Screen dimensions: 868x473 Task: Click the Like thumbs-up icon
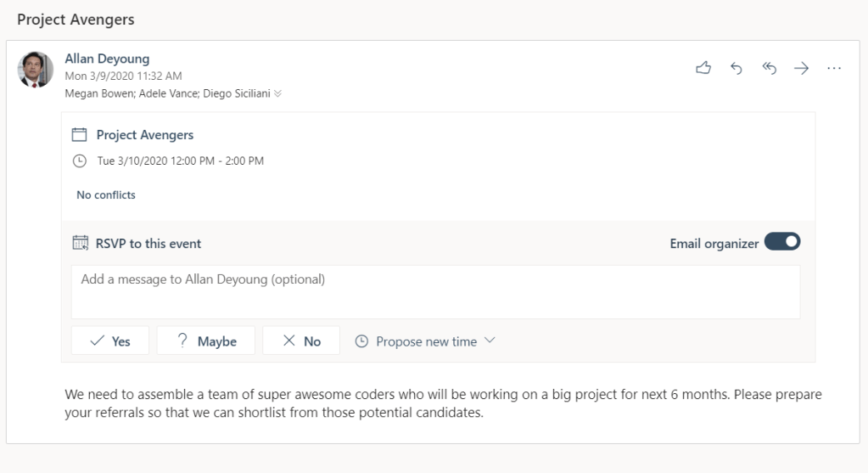(703, 69)
